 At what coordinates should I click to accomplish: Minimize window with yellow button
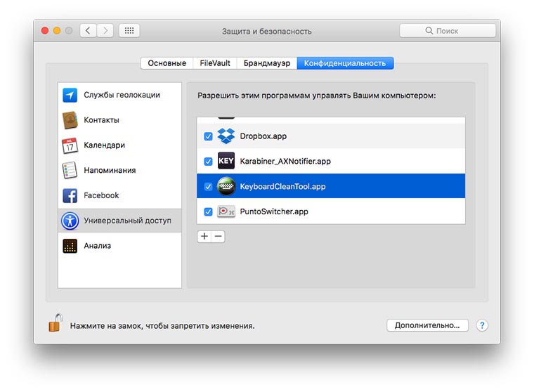[x=57, y=31]
